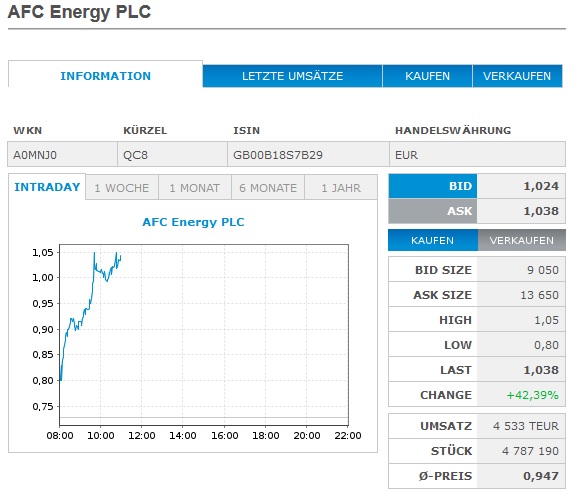
Task: Click the WKN column header
Action: point(27,130)
